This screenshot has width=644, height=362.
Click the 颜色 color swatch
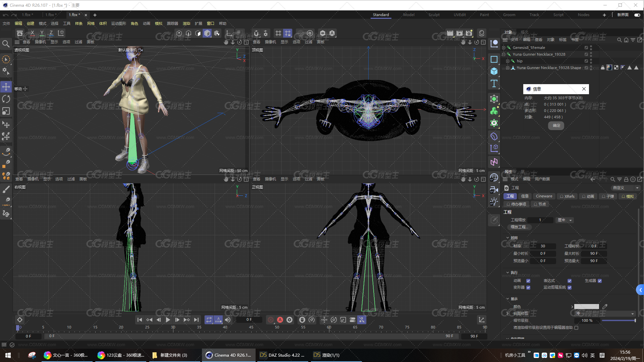pyautogui.click(x=586, y=306)
